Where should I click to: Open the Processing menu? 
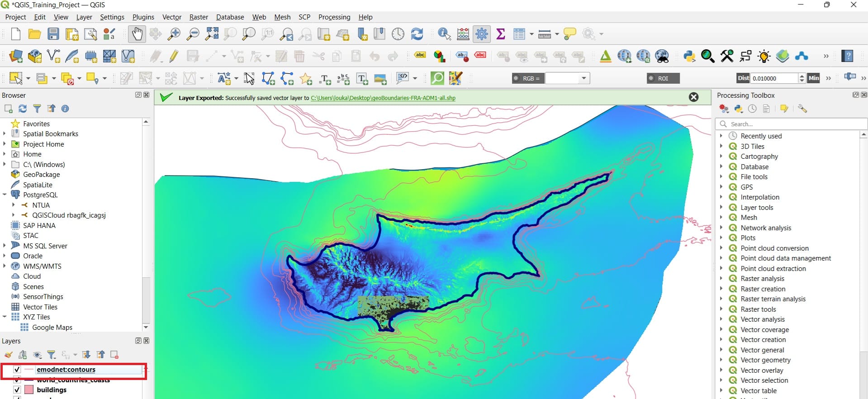[x=334, y=17]
